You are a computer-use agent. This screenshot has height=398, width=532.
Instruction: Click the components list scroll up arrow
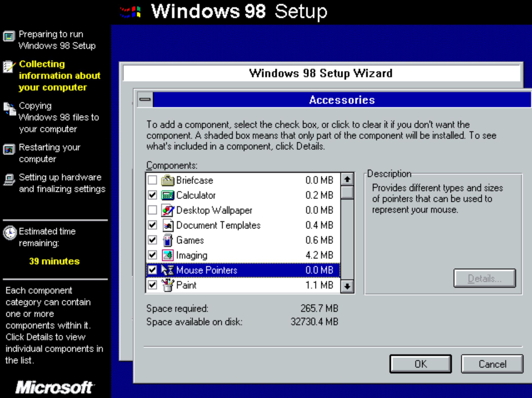point(347,180)
